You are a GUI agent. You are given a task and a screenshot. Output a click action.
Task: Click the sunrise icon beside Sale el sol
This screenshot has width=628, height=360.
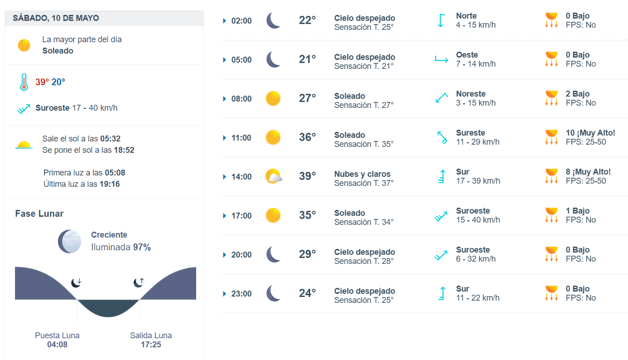24,145
